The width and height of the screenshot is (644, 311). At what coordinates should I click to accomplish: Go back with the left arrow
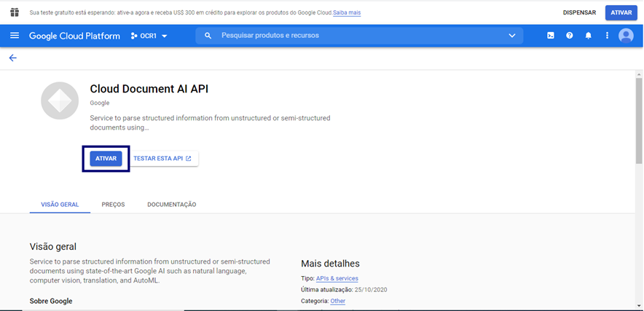(x=12, y=58)
